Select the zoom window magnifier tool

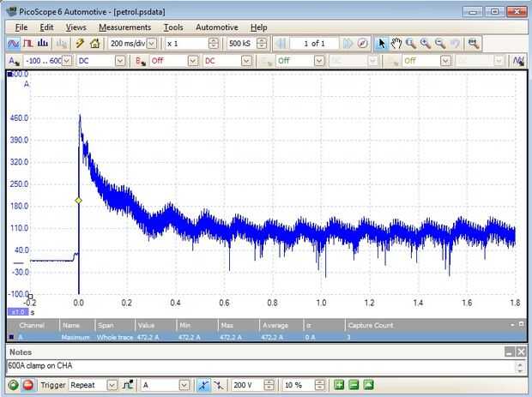pos(410,44)
